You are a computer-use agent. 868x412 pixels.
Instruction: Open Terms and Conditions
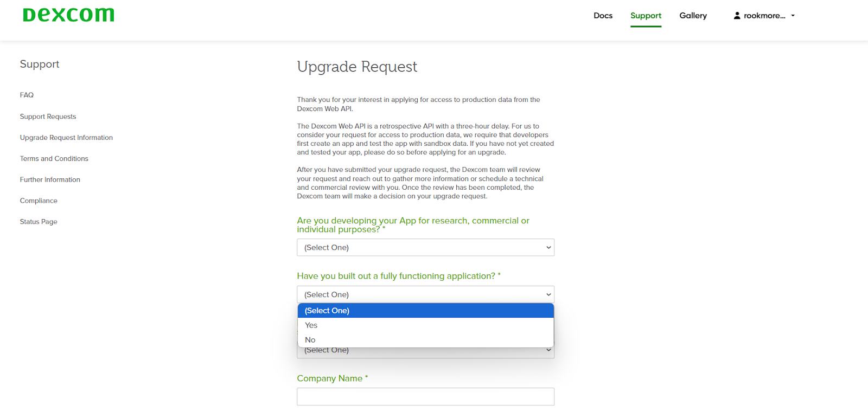pyautogui.click(x=54, y=159)
